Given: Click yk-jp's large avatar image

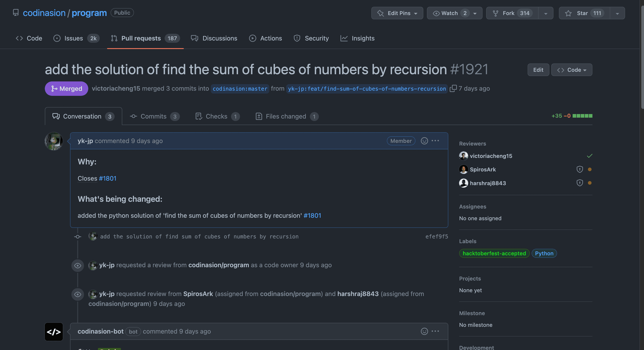Looking at the screenshot, I should click(x=54, y=141).
